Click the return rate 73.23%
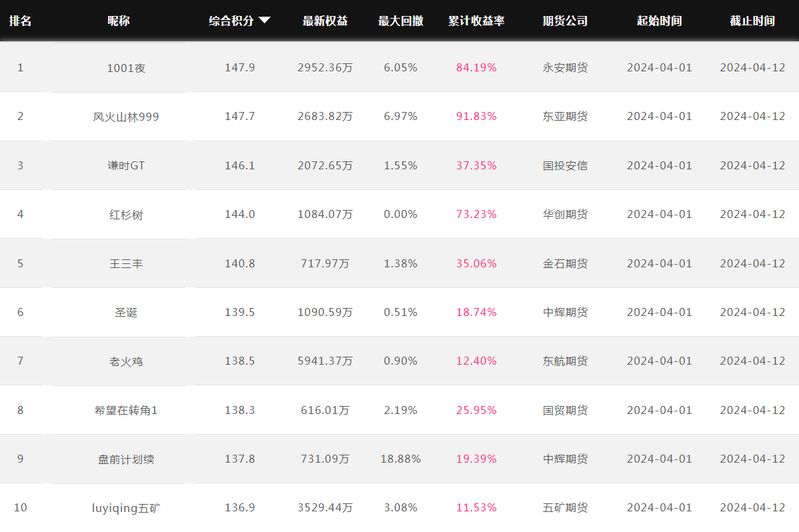The image size is (799, 532). click(476, 214)
